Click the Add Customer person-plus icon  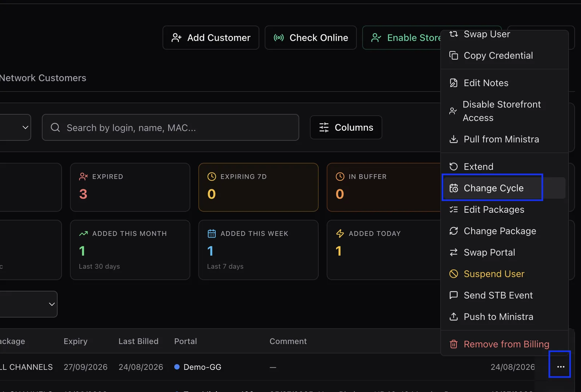(176, 38)
